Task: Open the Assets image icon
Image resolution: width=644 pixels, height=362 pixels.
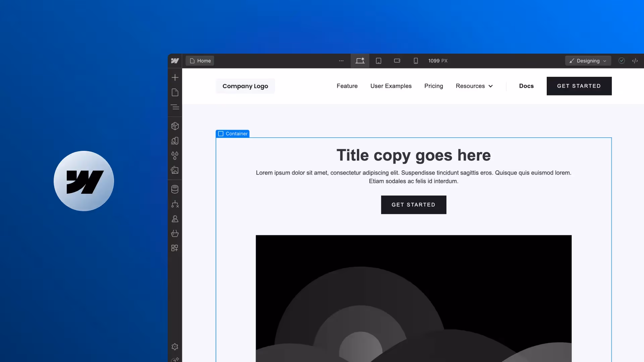Action: coord(175,170)
